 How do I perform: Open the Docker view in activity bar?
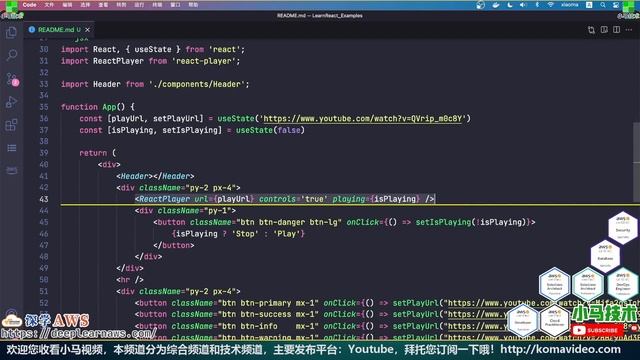point(11,170)
